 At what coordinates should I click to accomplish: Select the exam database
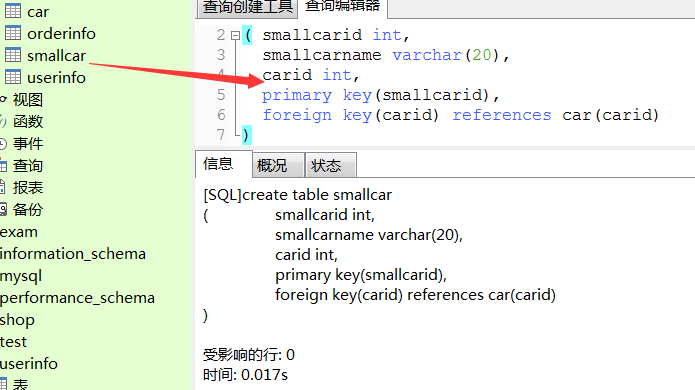[x=19, y=232]
